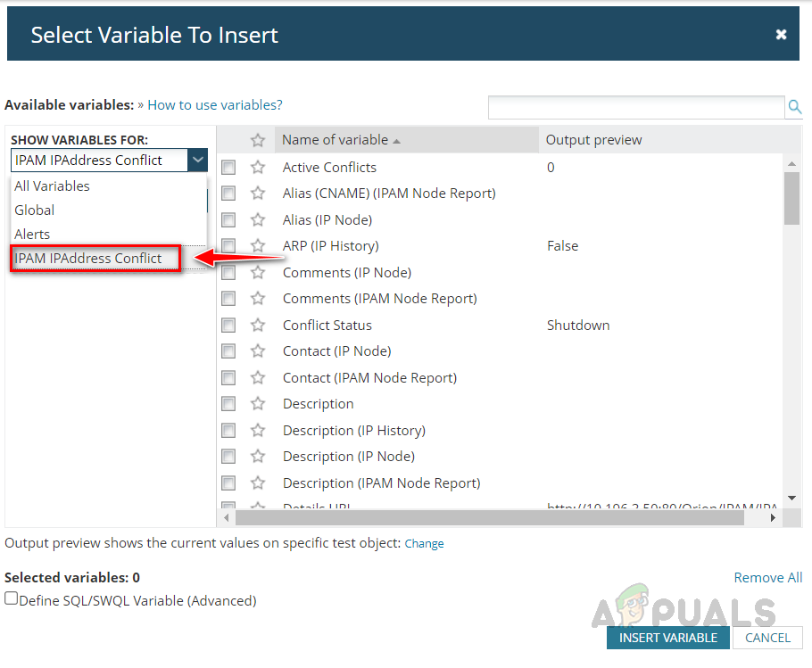Click the horizontal scrollbar thumb
Screen dimensions: 812x668
489,517
